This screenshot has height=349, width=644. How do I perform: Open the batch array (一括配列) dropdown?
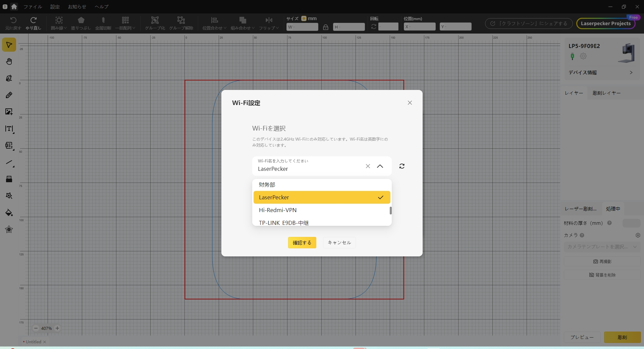[x=125, y=23]
